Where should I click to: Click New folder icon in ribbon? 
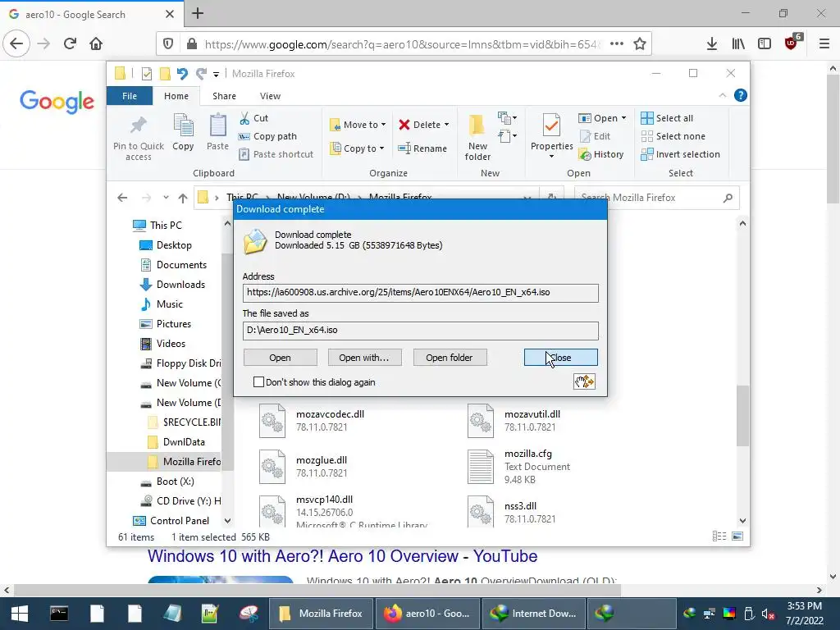(477, 126)
